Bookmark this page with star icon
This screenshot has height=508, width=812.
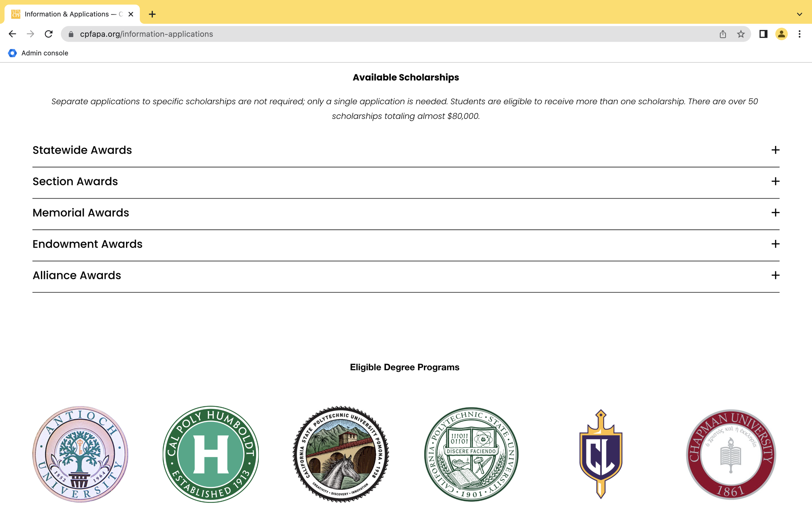point(741,34)
